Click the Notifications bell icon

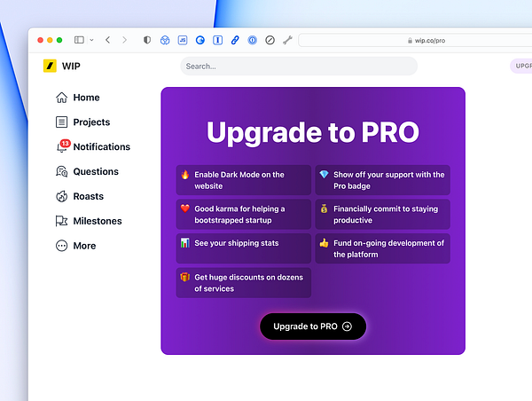(61, 148)
